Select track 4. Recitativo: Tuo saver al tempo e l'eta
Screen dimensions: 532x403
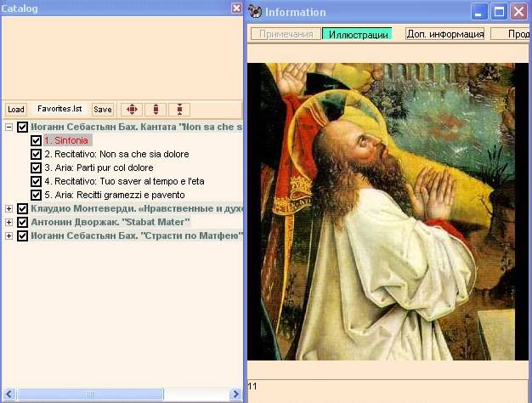point(124,181)
